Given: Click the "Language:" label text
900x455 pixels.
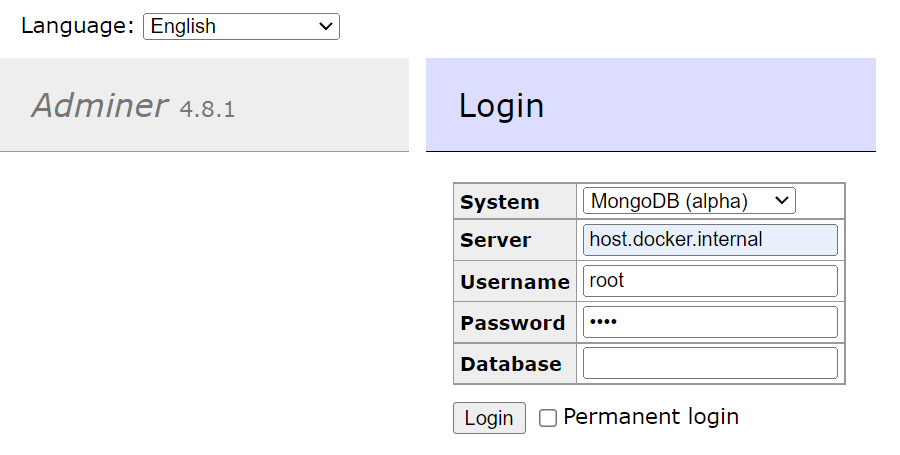Looking at the screenshot, I should pyautogui.click(x=77, y=26).
